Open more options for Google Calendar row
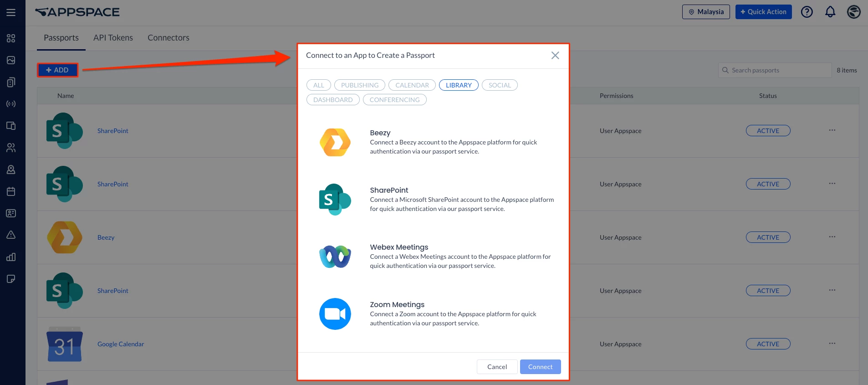 click(x=832, y=344)
